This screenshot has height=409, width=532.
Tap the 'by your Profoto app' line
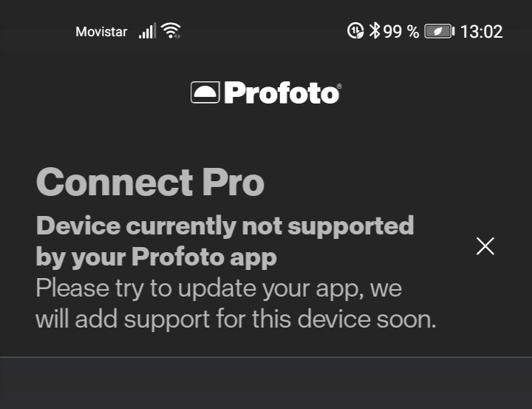[x=156, y=257]
